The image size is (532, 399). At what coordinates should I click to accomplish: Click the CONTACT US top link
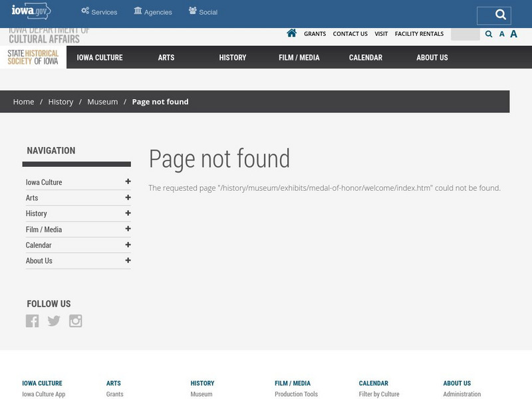click(350, 34)
